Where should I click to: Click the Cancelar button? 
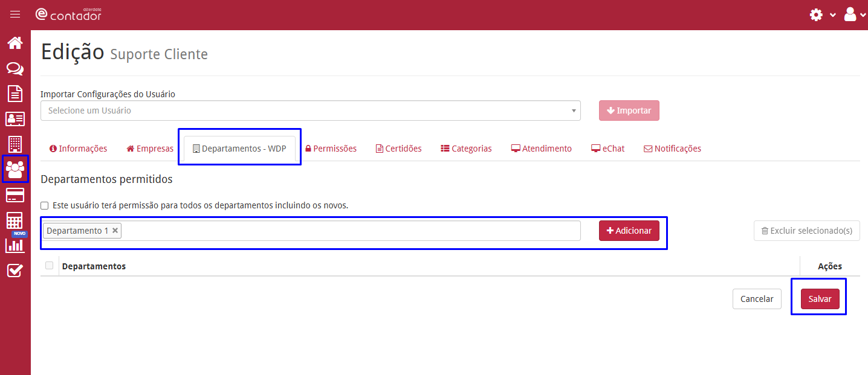point(757,299)
